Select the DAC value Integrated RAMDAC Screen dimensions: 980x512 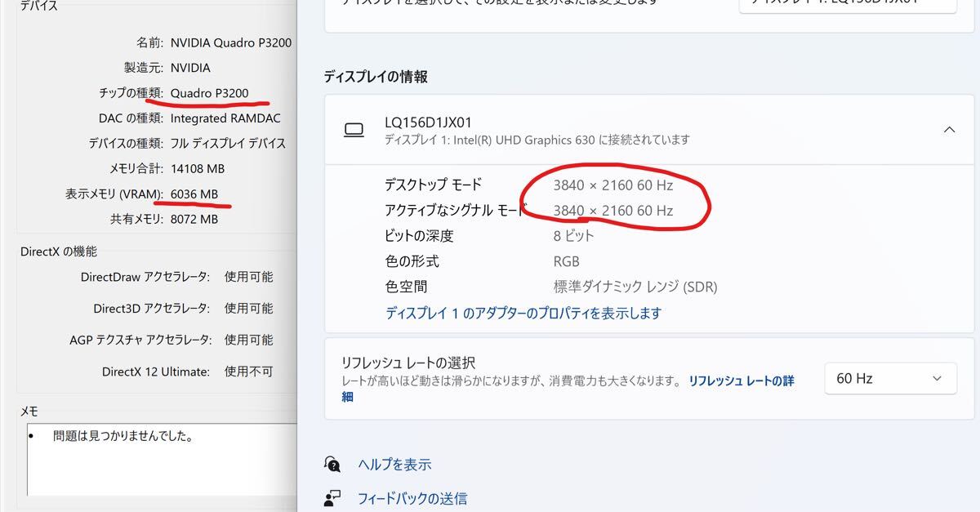pos(225,118)
